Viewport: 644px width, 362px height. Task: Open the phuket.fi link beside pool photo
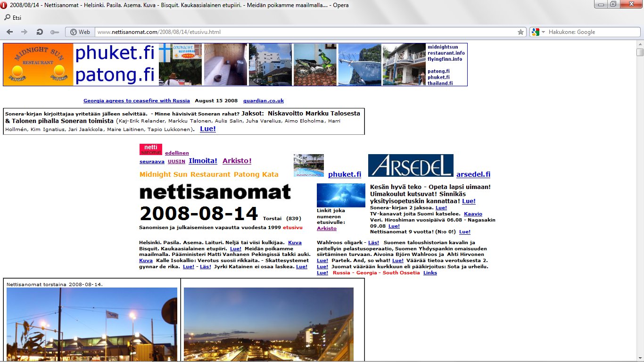pyautogui.click(x=344, y=174)
